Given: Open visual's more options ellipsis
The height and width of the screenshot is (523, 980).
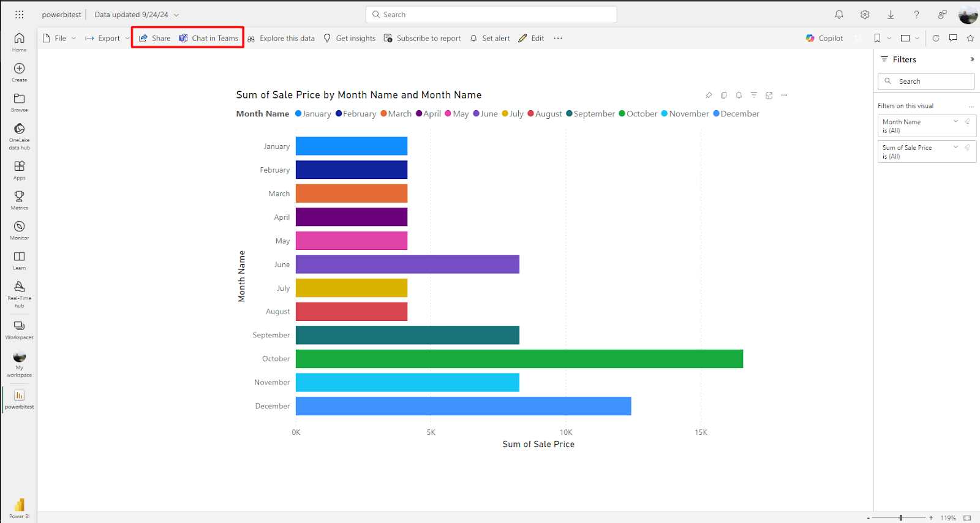Looking at the screenshot, I should (x=784, y=95).
